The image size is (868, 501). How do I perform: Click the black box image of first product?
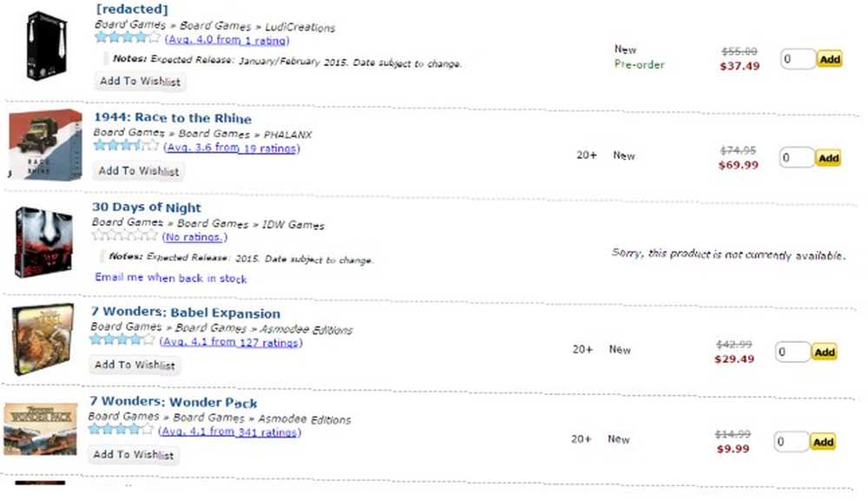(47, 46)
